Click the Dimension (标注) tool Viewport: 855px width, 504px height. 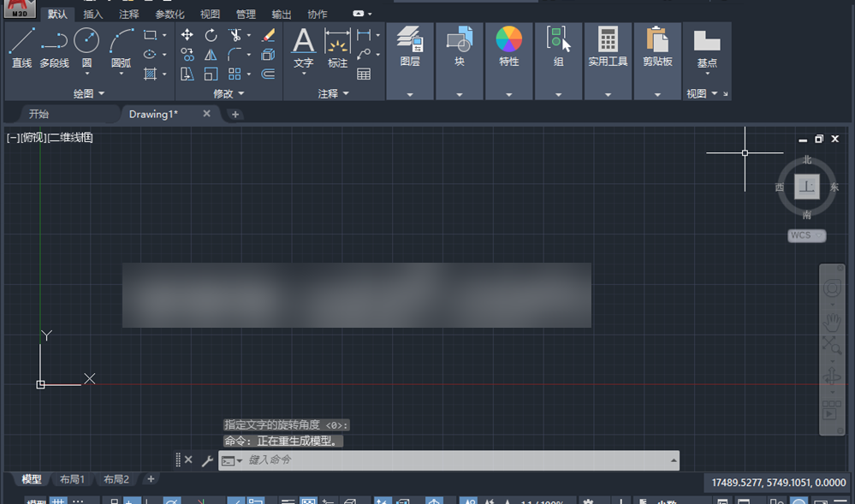click(x=337, y=48)
